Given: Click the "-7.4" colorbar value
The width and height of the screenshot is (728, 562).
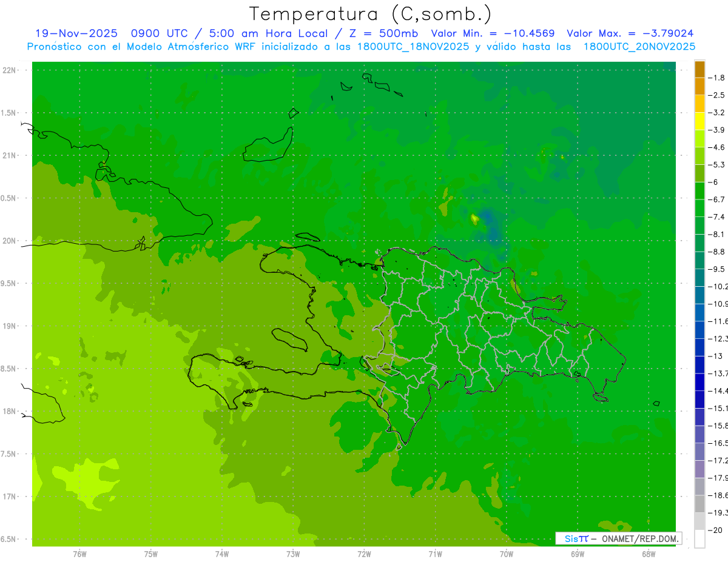Looking at the screenshot, I should [716, 217].
